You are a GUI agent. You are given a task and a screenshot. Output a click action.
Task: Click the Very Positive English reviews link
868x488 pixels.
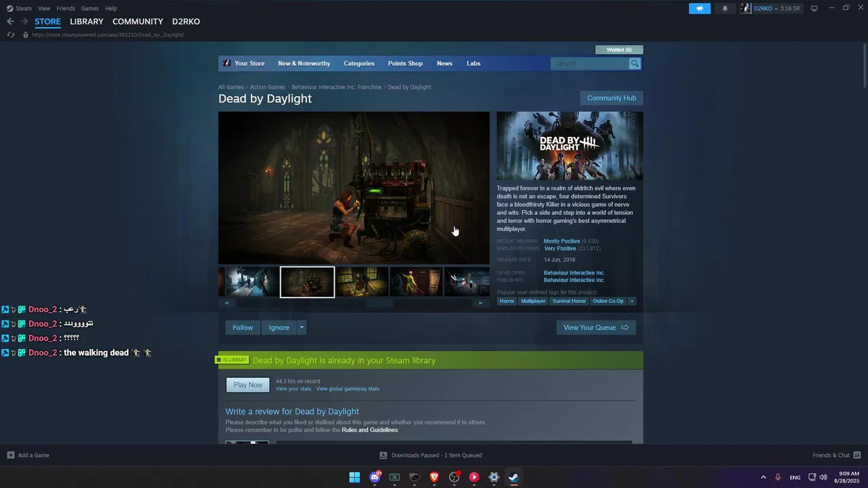[560, 249]
